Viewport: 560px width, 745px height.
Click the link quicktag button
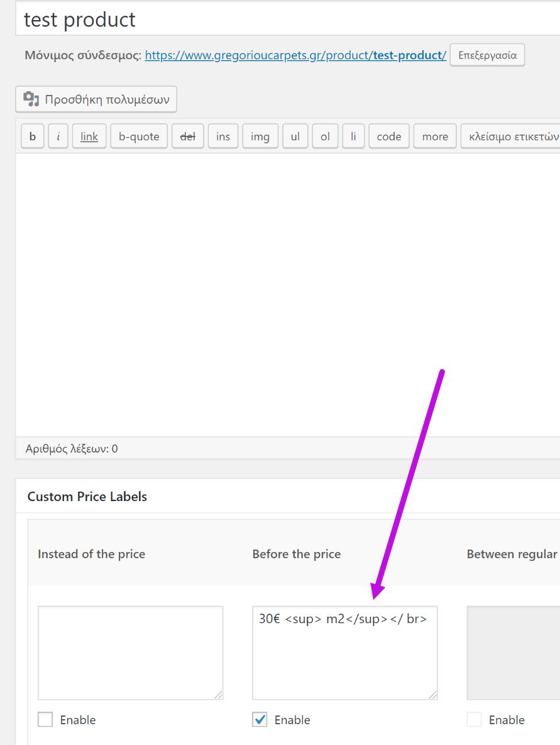pos(89,136)
